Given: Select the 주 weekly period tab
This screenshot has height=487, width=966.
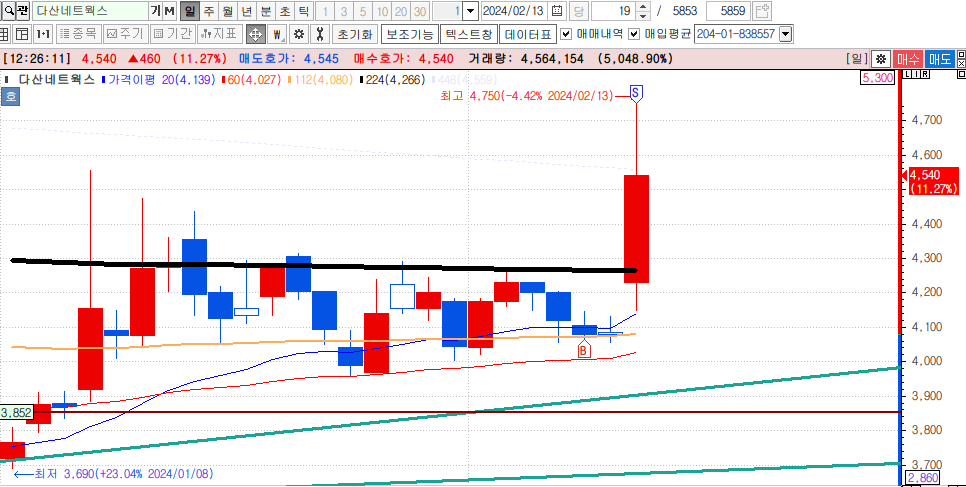Looking at the screenshot, I should (209, 10).
